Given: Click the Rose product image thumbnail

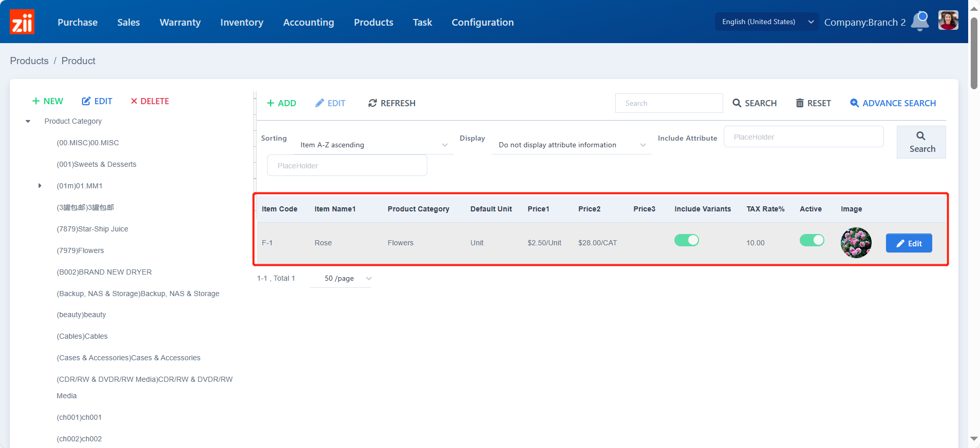Looking at the screenshot, I should 856,243.
